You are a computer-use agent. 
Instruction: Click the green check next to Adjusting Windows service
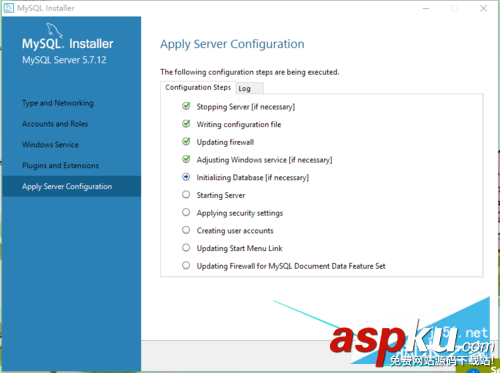coord(186,159)
